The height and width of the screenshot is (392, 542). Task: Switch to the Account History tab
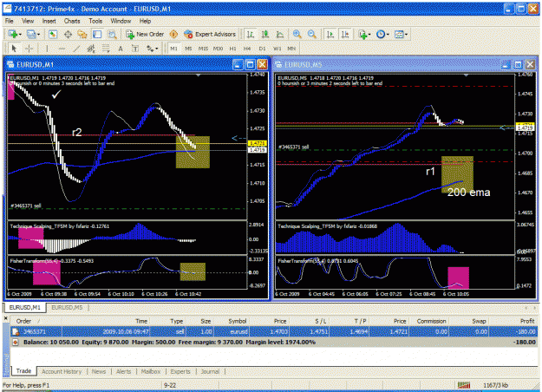point(62,371)
